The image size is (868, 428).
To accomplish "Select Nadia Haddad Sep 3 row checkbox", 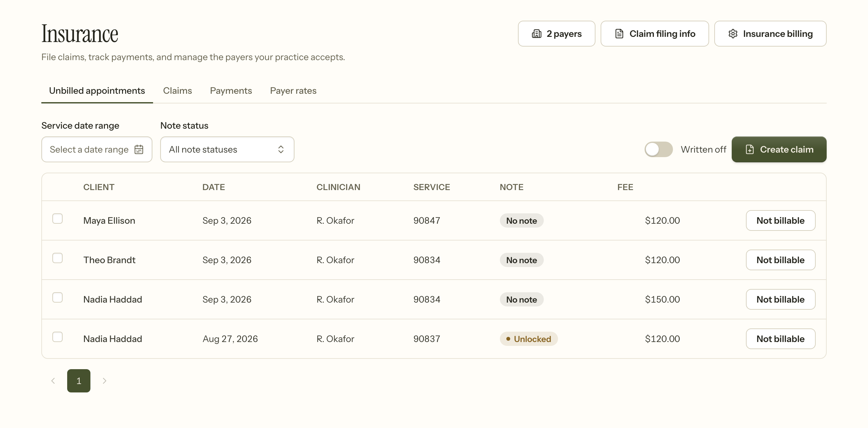I will [57, 297].
